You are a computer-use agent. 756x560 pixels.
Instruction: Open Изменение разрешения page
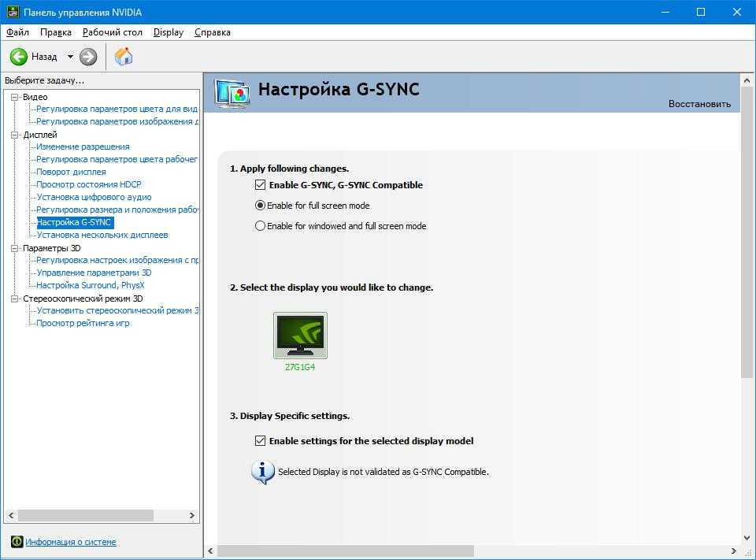(x=83, y=146)
